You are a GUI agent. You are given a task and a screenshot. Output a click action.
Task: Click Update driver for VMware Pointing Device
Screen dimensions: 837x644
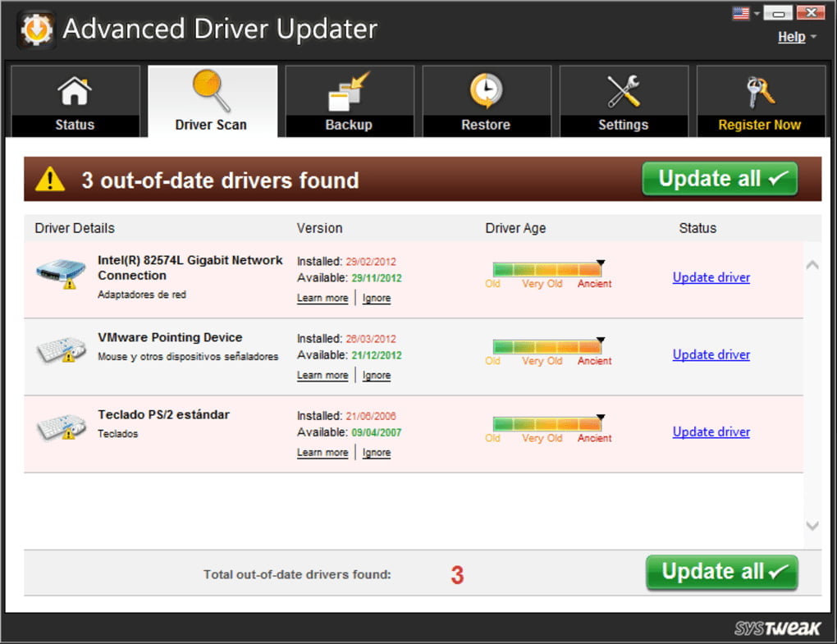click(711, 354)
